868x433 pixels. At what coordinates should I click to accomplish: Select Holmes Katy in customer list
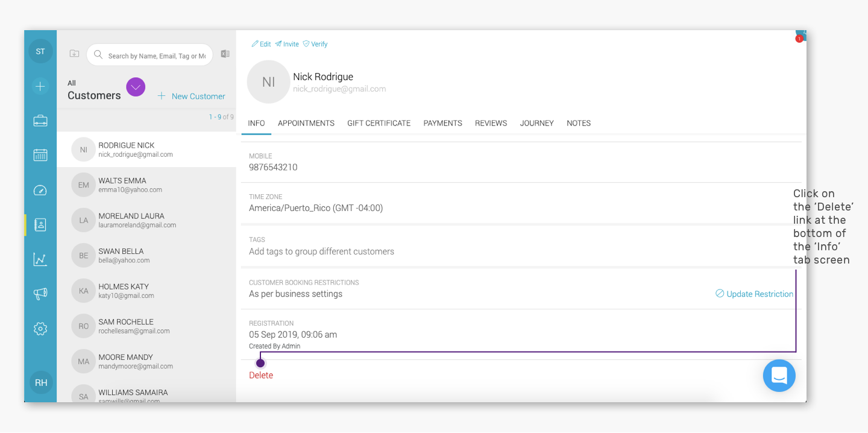(146, 291)
